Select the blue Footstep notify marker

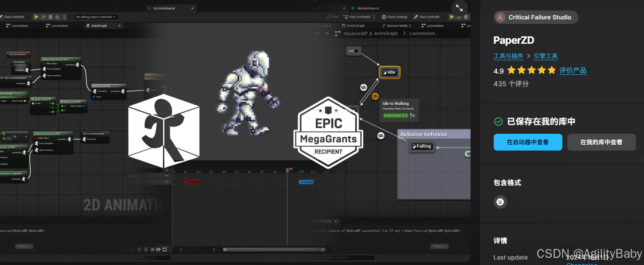click(306, 182)
